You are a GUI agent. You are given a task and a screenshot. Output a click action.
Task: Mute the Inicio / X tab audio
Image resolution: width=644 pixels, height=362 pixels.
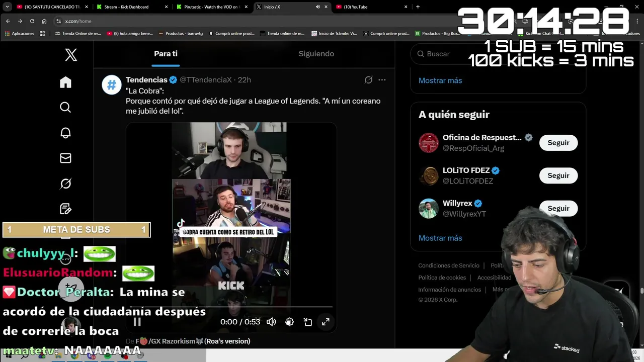coord(317,7)
